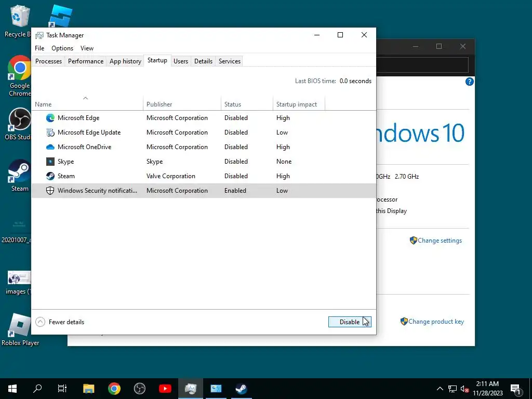Click the Microsoft Edge Update row icon
Image resolution: width=532 pixels, height=399 pixels.
[50, 132]
